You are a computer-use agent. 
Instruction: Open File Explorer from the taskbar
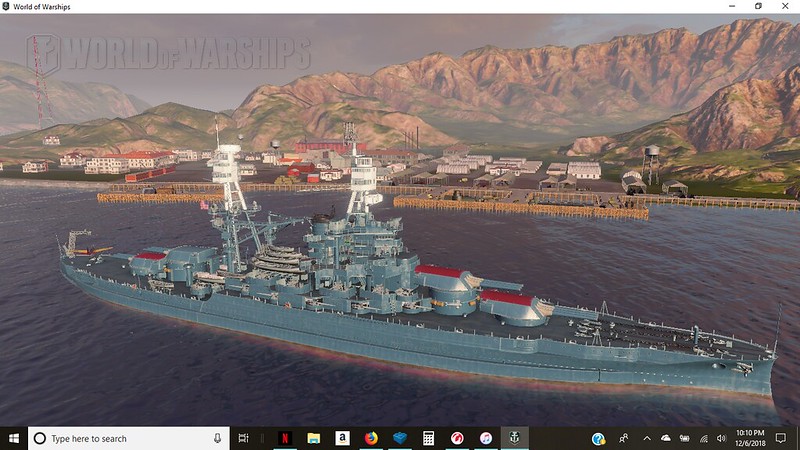tap(313, 438)
